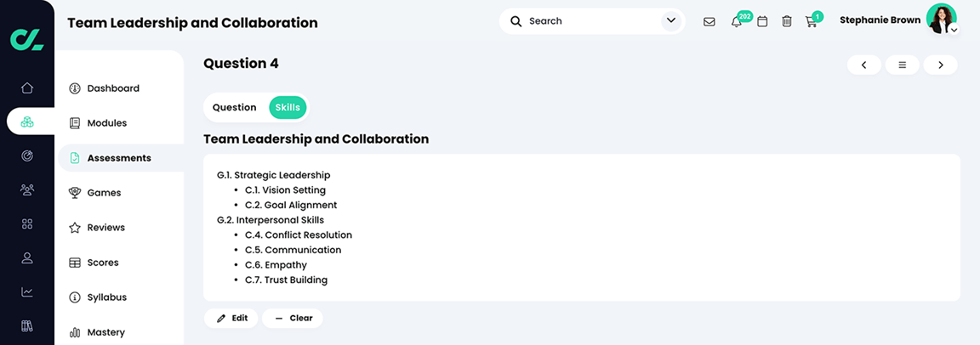Screen dimensions: 980x345
Task: Click the Assessments document icon
Action: [x=75, y=158]
